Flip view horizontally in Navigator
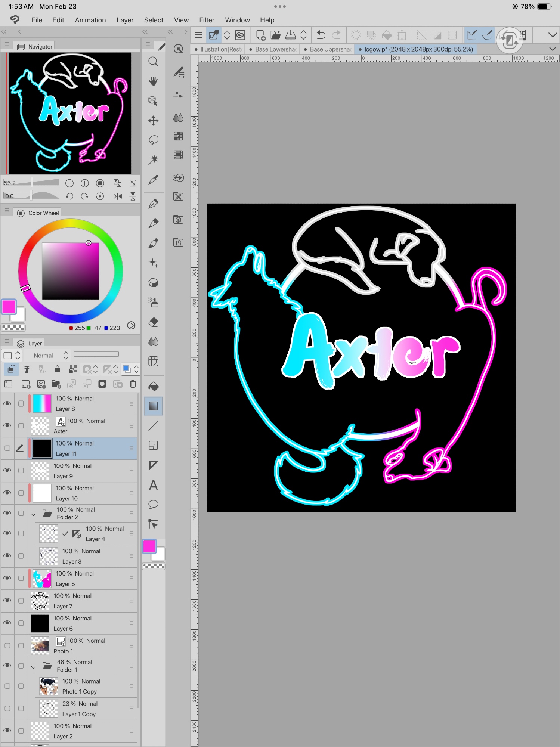The width and height of the screenshot is (560, 747). coord(118,196)
